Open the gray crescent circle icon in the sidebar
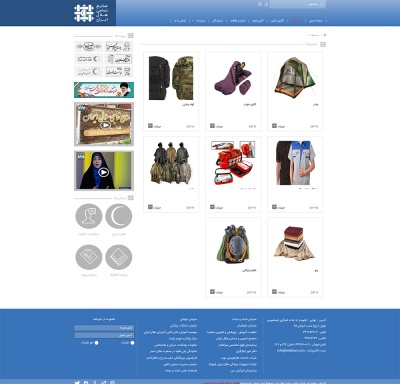The width and height of the screenshot is (400, 384). point(119,216)
